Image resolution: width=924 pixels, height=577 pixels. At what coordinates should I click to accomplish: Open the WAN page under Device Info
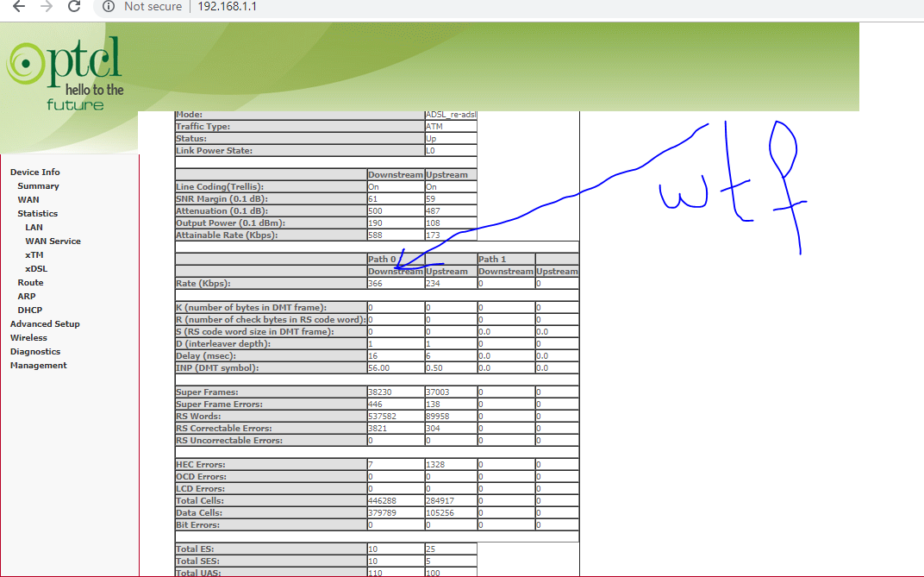(x=28, y=200)
